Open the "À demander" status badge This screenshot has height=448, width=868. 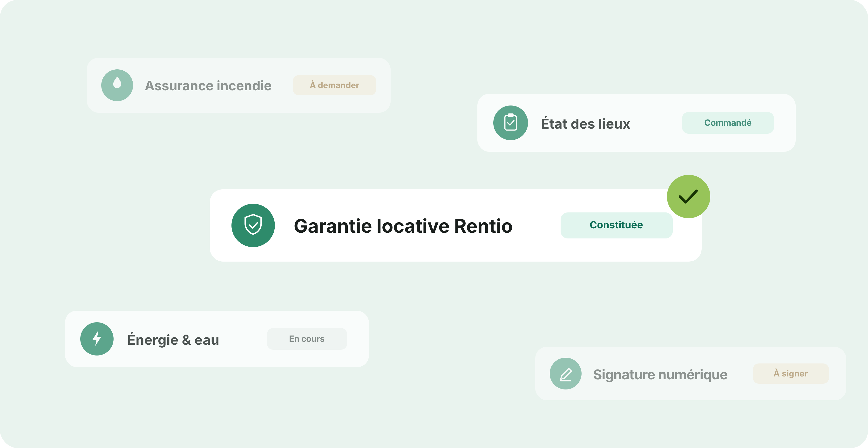(334, 85)
